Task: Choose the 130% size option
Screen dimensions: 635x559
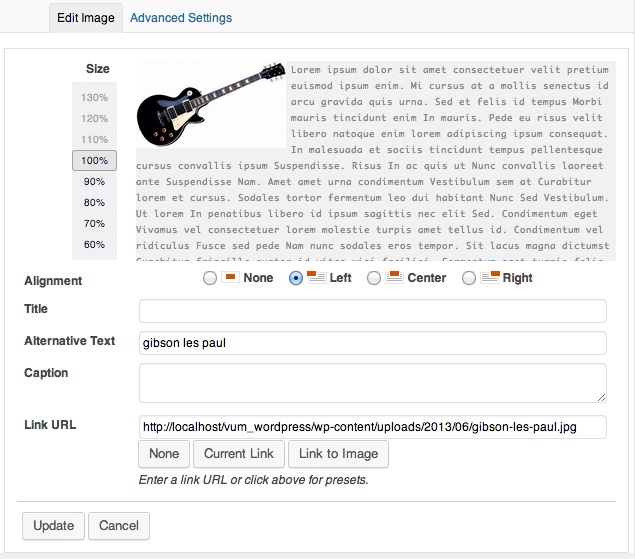Action: [x=94, y=98]
